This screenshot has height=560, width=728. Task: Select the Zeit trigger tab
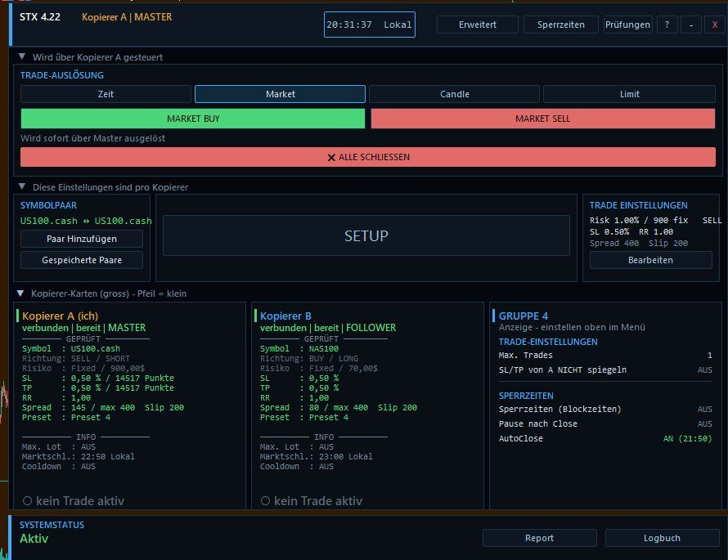(106, 94)
